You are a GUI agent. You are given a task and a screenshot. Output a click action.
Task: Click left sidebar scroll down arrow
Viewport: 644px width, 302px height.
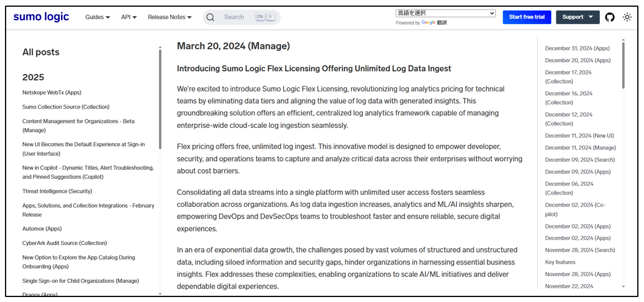[x=160, y=294]
